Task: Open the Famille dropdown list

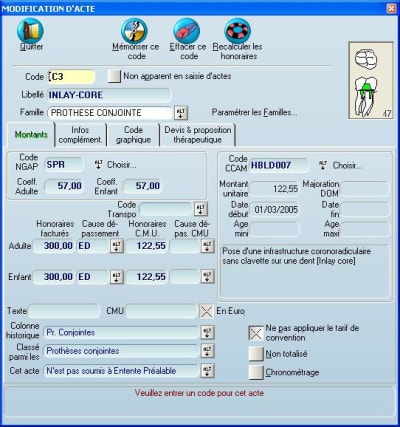Action: [x=181, y=113]
